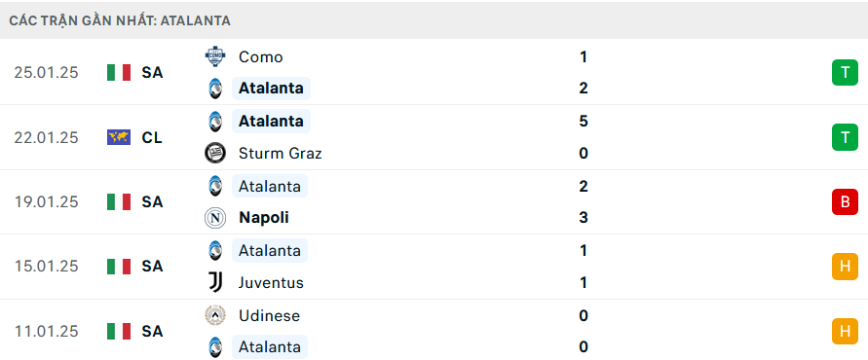Open Udinese team link
The height and width of the screenshot is (360, 868).
pyautogui.click(x=269, y=316)
